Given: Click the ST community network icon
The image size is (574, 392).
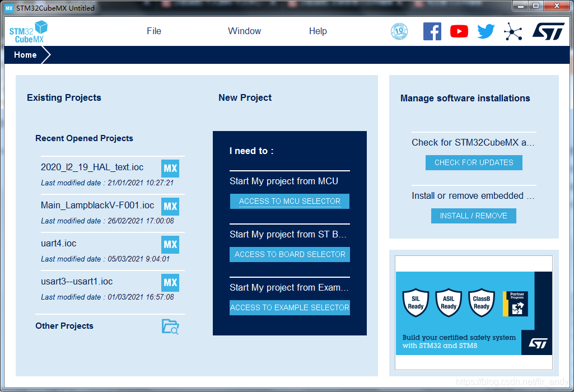Looking at the screenshot, I should click(x=512, y=31).
